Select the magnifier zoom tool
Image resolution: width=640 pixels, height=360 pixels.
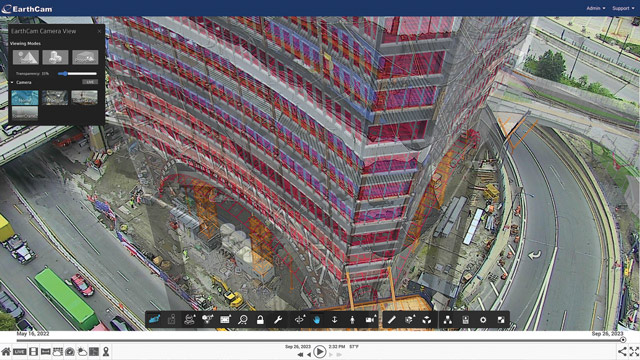point(243,320)
